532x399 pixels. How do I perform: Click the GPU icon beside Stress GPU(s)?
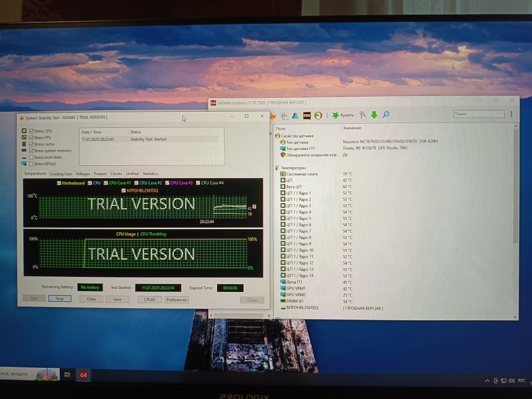point(24,164)
